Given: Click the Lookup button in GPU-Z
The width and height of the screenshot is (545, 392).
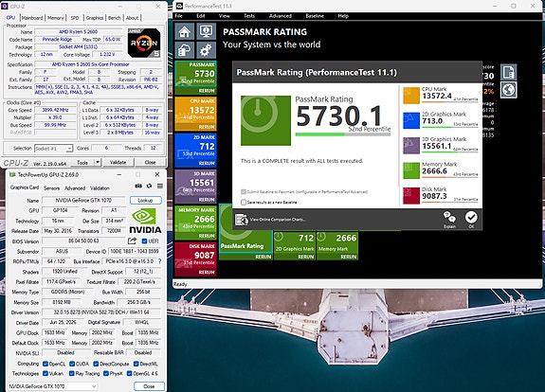Looking at the screenshot, I should [146, 200].
